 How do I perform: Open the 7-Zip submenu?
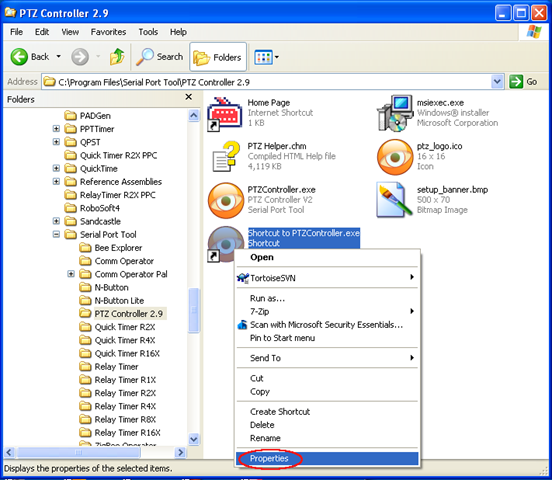pos(327,311)
